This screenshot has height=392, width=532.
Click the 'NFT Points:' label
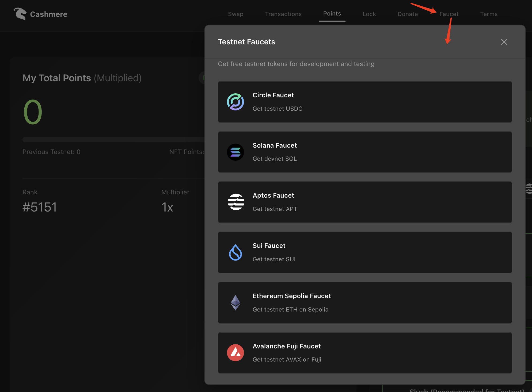(187, 152)
